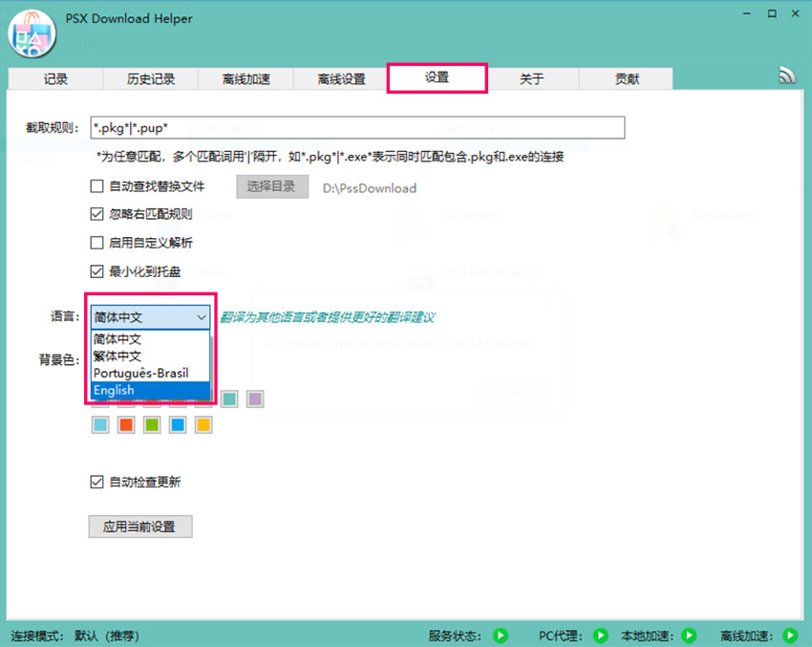
Task: Uncheck the 忽略右匹配规则 checkbox
Action: [x=96, y=215]
